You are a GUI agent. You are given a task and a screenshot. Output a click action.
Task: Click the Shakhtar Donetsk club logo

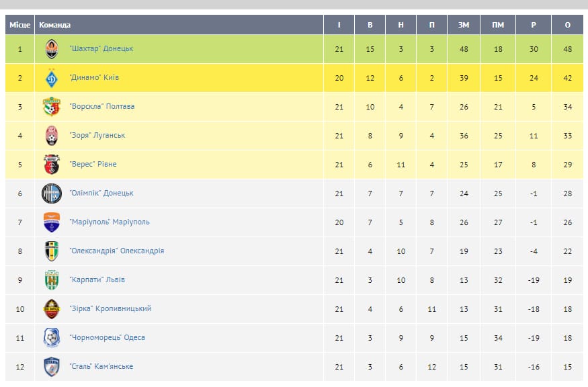(x=52, y=49)
